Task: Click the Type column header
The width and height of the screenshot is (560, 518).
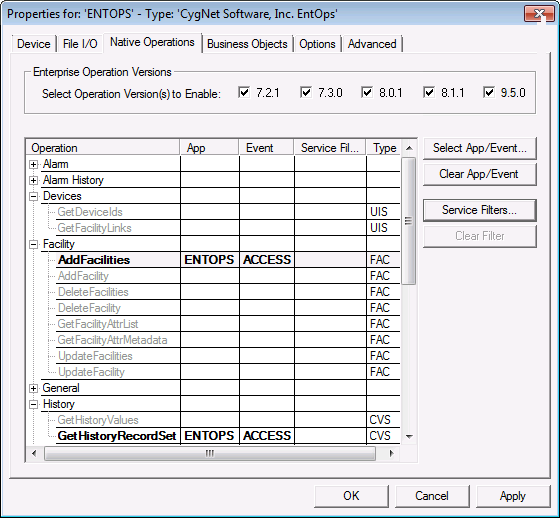Action: pos(384,148)
